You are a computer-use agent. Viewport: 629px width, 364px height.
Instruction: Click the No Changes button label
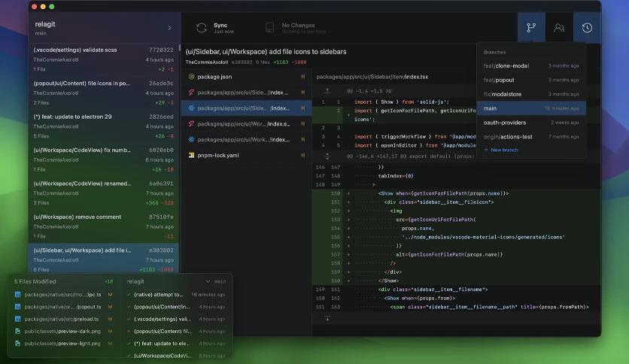[298, 26]
